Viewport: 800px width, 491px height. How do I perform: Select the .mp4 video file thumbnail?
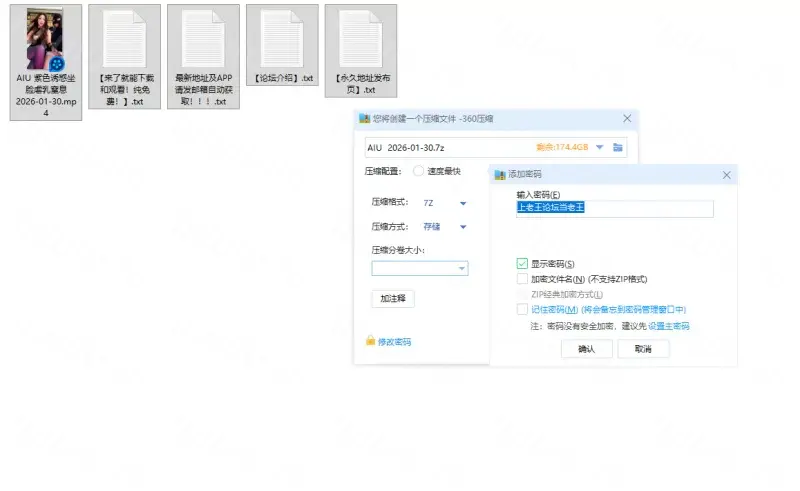(x=46, y=40)
